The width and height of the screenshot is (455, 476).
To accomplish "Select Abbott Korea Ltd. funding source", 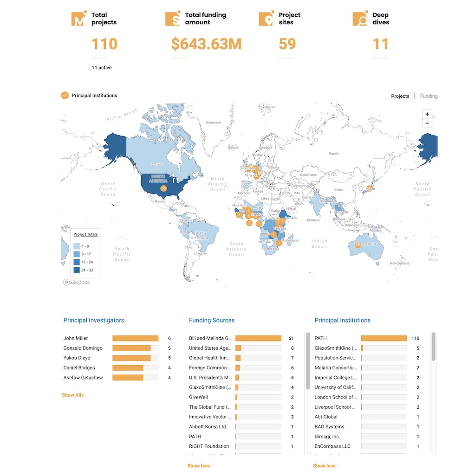I will click(242, 426).
